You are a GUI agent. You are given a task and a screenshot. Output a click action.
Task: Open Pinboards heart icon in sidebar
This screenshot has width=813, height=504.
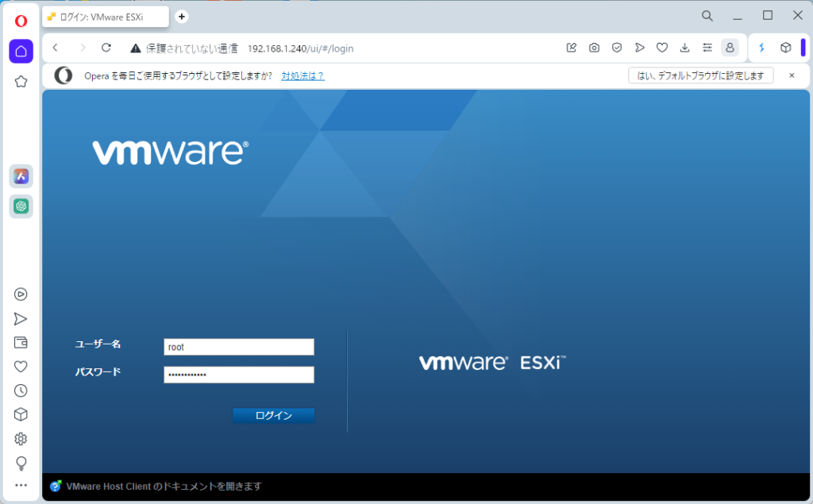click(x=21, y=367)
